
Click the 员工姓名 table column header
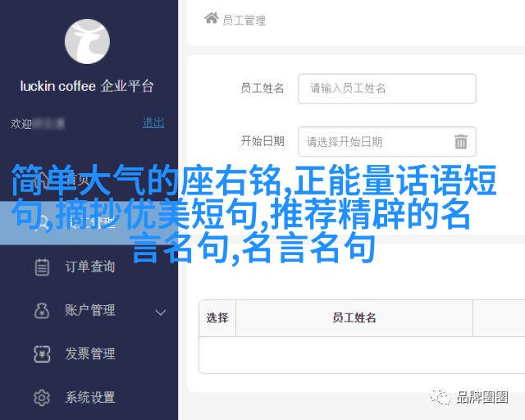click(354, 317)
